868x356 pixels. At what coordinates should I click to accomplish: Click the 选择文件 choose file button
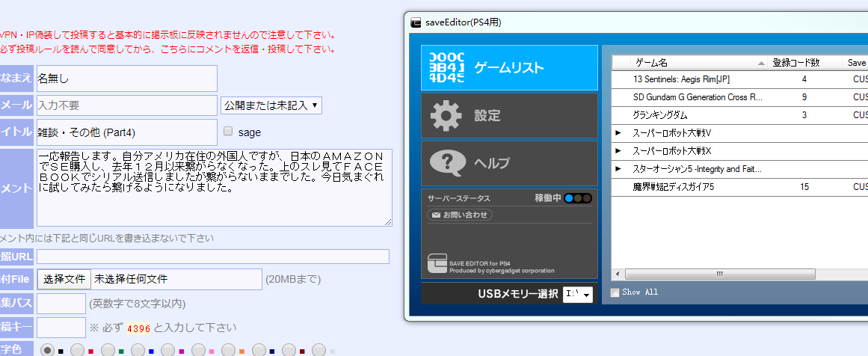point(64,279)
